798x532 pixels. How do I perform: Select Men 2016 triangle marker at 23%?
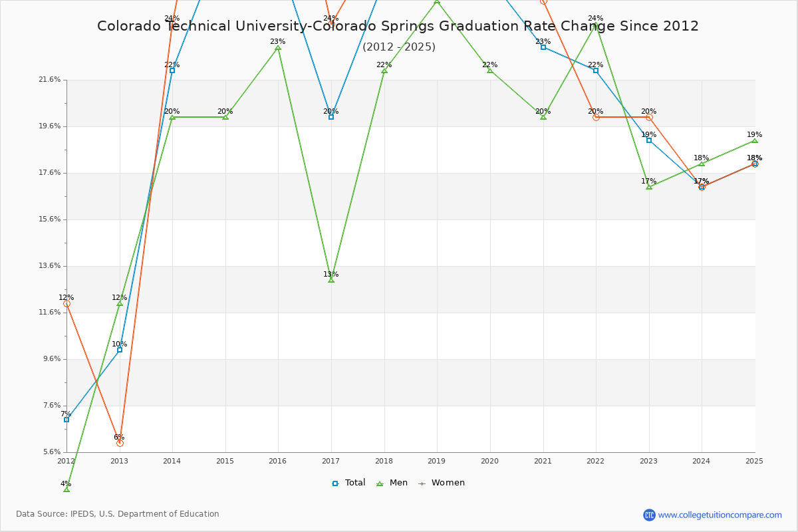(x=278, y=47)
